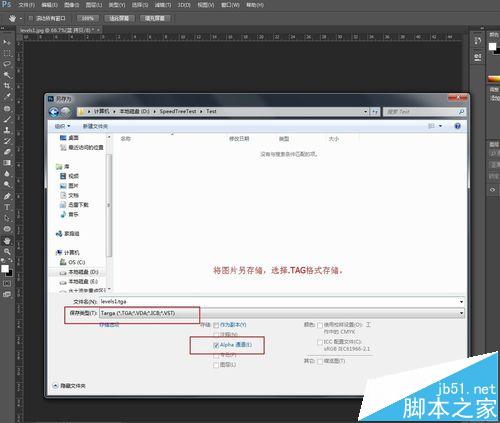Select the Clone Stamp tool
500x423 pixels.
tap(7, 130)
